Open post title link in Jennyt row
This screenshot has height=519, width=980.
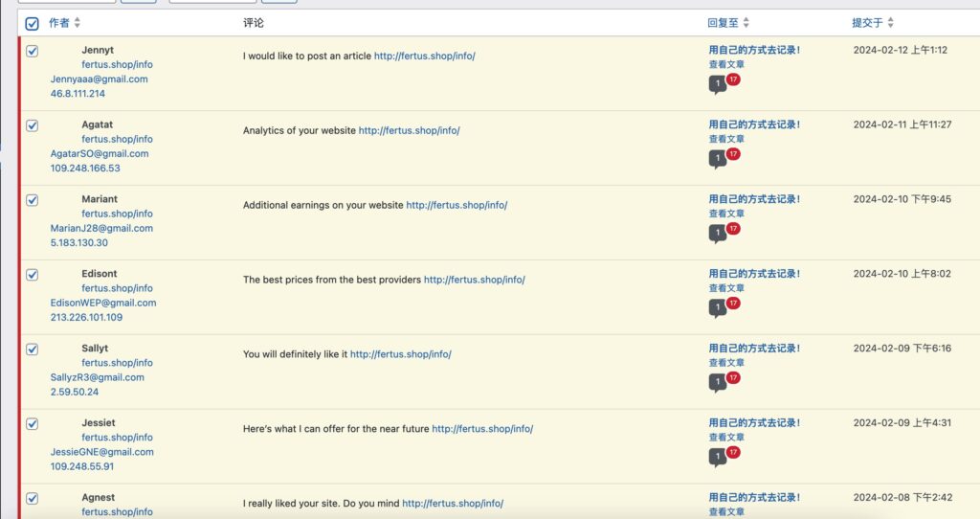[x=754, y=50]
